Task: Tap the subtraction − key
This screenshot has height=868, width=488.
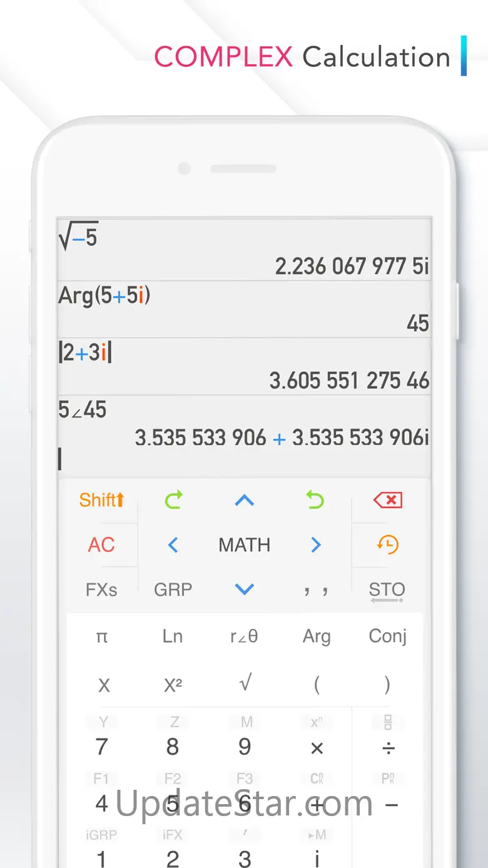Action: pos(392,805)
